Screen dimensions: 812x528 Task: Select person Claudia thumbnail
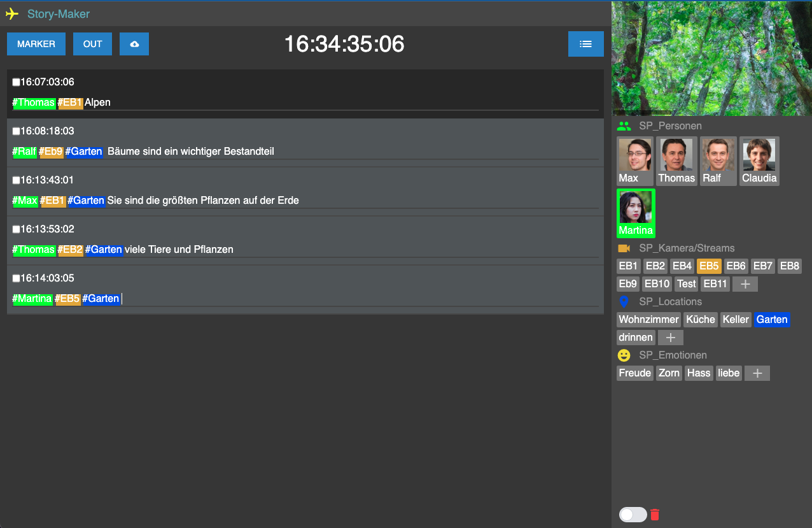[759, 161]
